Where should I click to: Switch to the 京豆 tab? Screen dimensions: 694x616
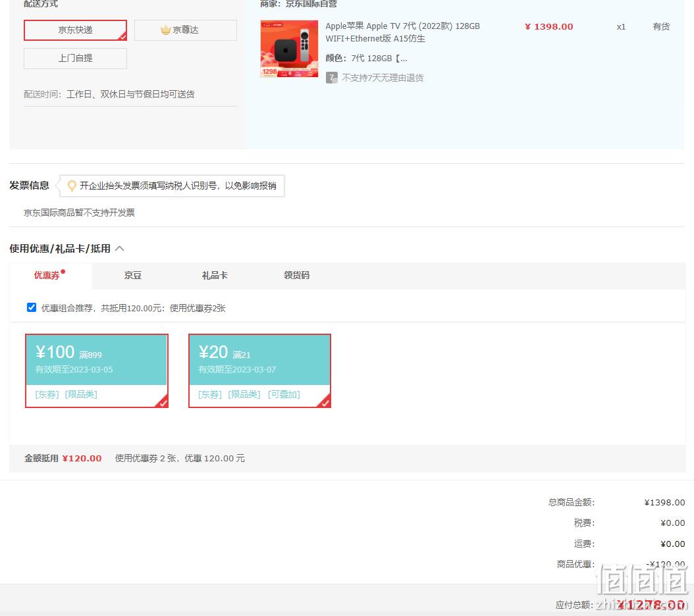[133, 275]
